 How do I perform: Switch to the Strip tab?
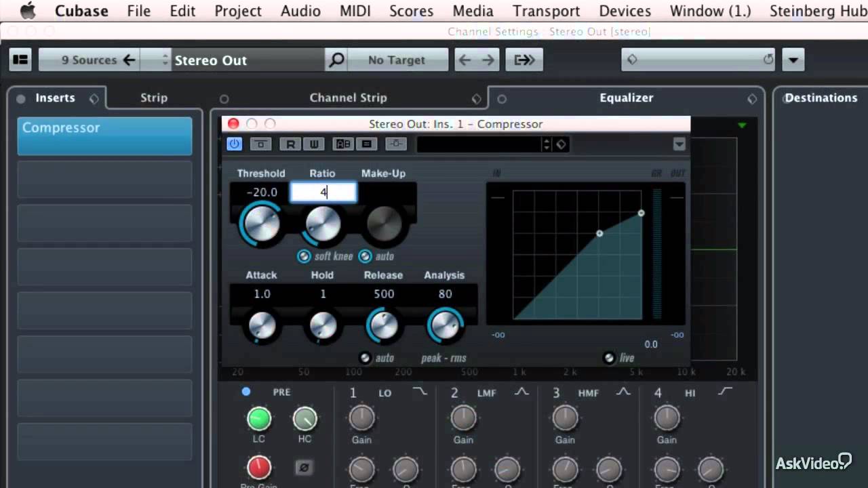pos(154,98)
